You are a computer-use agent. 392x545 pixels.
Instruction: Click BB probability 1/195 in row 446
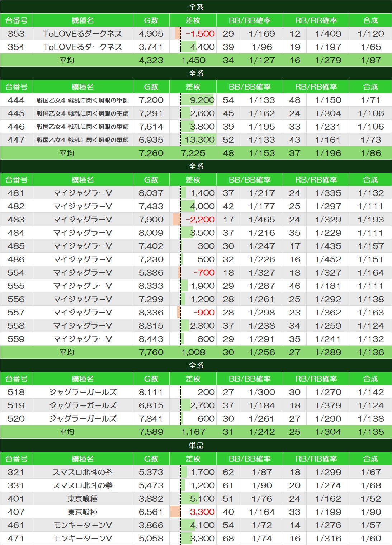tap(262, 127)
